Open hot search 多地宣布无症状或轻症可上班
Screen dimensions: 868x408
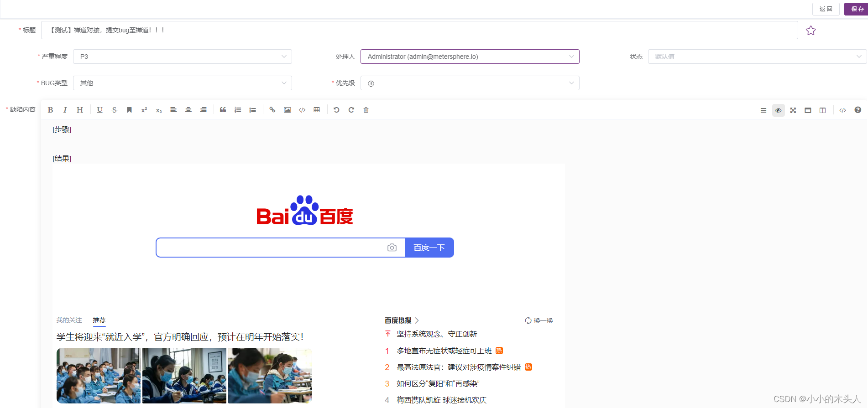(x=444, y=351)
